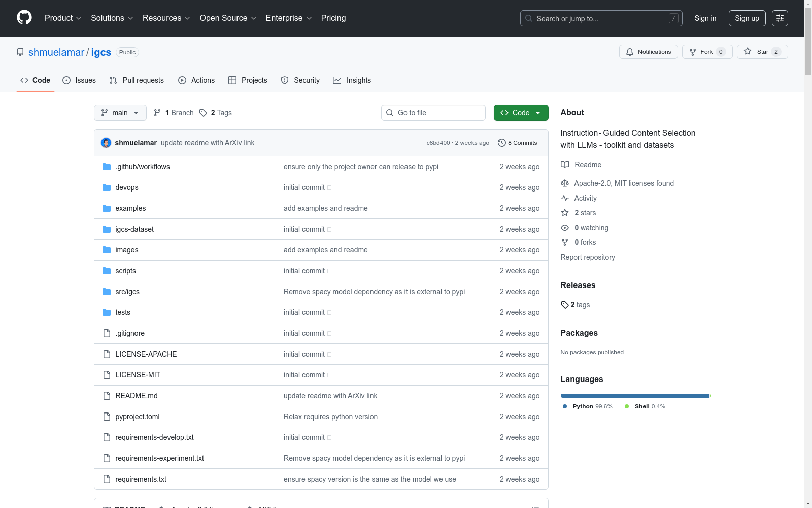Click the c8bd400 commit hash
The image size is (812, 508).
[x=438, y=143]
